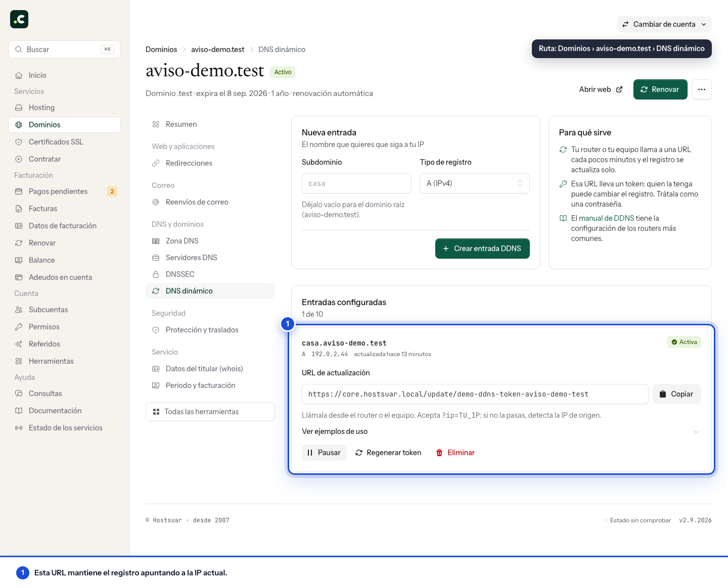Click the green Renovar button

pos(660,89)
